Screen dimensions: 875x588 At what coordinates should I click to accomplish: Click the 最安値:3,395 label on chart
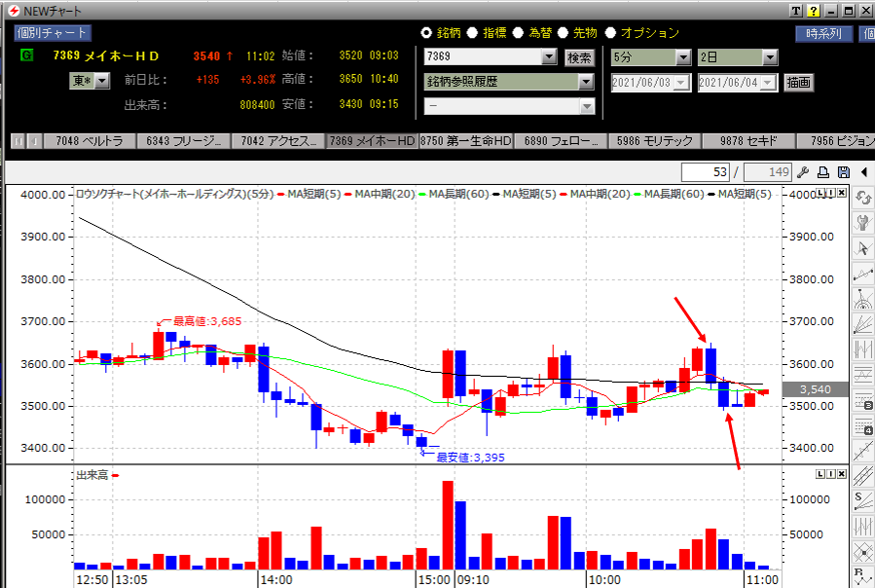click(470, 458)
